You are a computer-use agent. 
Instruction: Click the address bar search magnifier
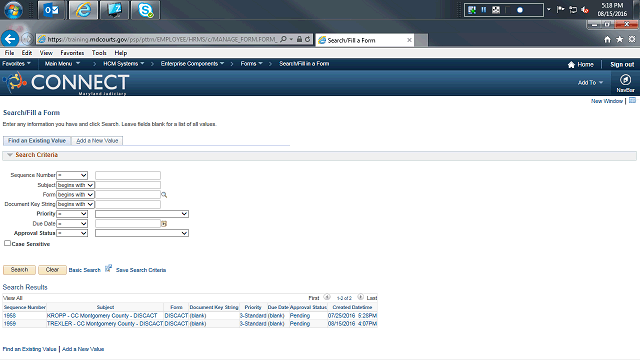coord(283,39)
